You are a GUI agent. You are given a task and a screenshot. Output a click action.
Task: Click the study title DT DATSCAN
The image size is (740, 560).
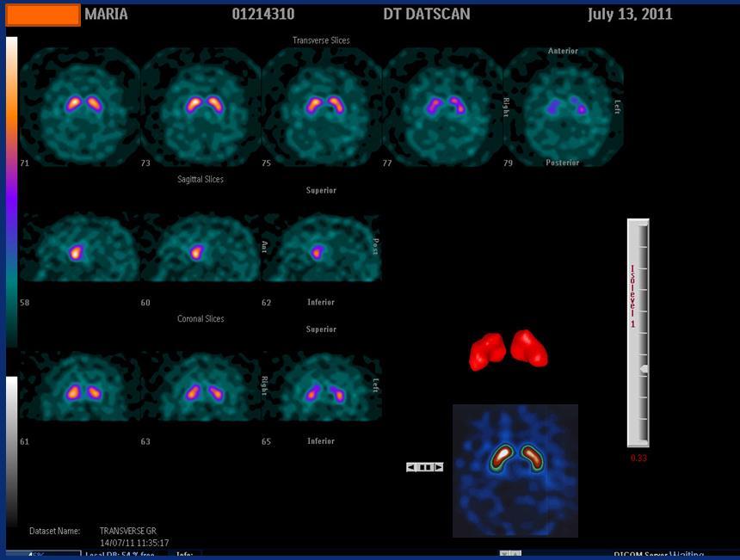click(x=427, y=14)
